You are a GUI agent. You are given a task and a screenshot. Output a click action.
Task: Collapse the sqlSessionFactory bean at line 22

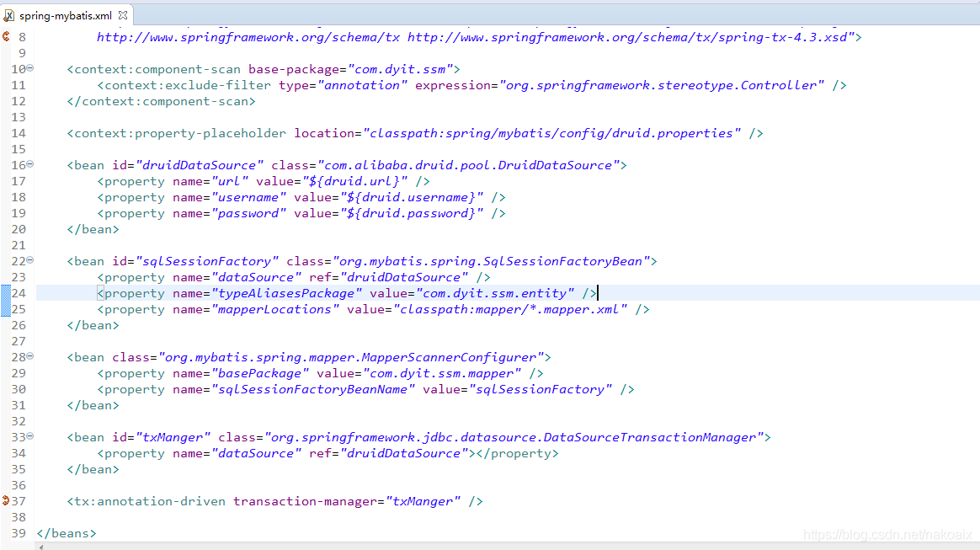30,260
